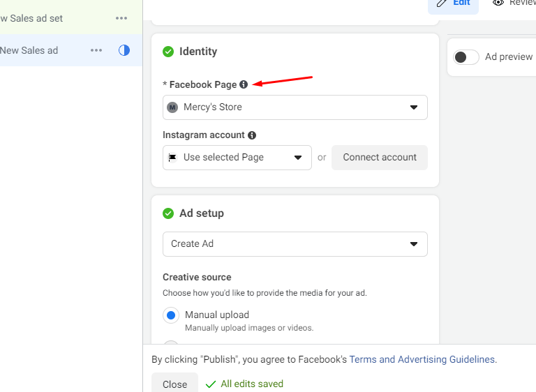Click green checkmark beside Ad setup heading

click(x=168, y=213)
